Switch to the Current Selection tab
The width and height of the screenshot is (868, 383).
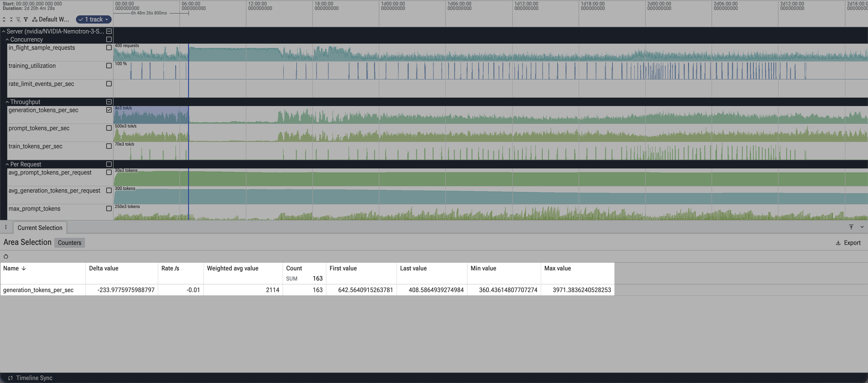tap(40, 228)
